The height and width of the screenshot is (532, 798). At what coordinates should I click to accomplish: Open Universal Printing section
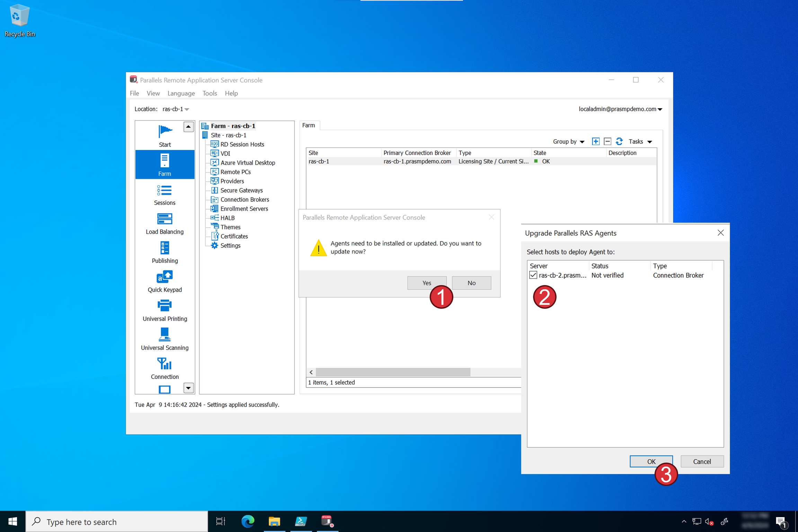(165, 311)
